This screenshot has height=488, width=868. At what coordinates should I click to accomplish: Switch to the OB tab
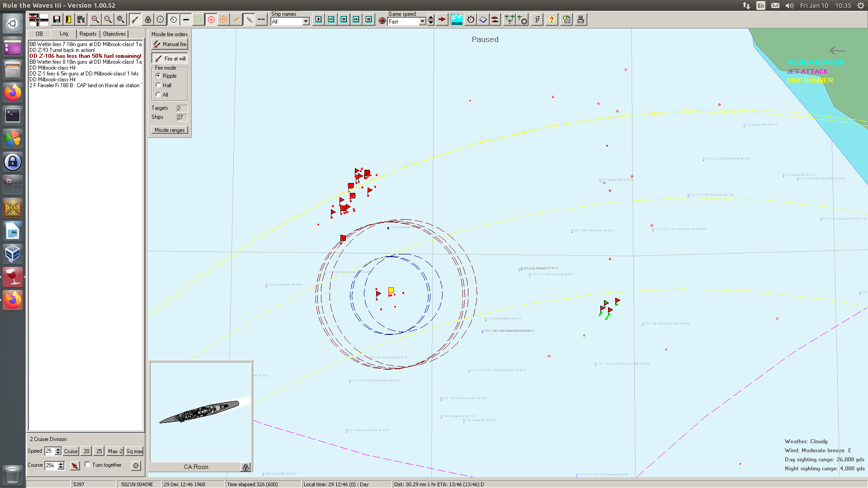(x=39, y=34)
